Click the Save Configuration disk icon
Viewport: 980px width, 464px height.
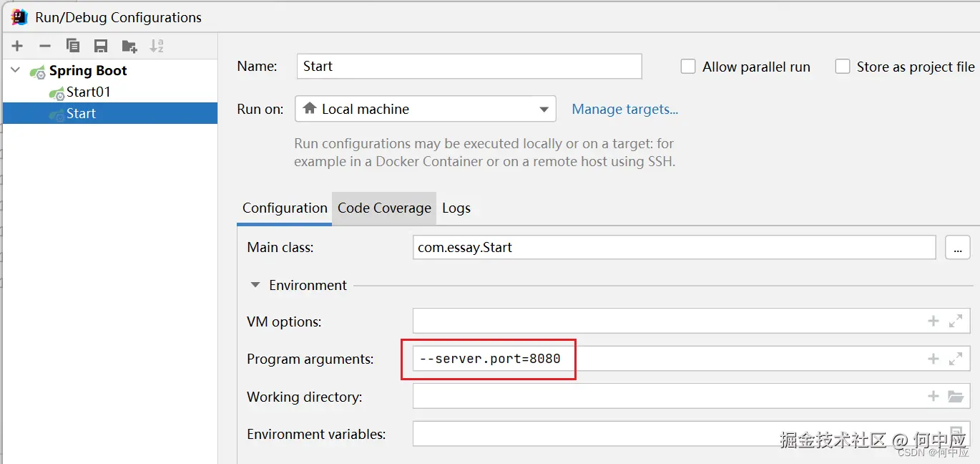101,46
